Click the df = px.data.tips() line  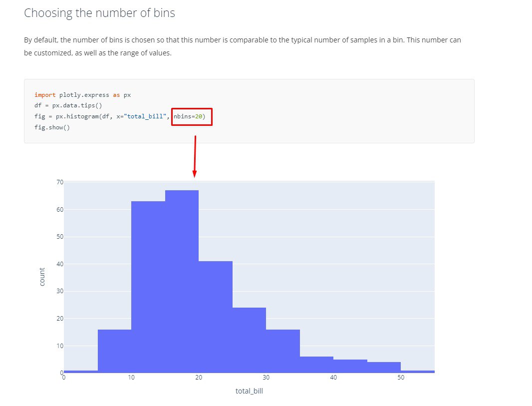pyautogui.click(x=68, y=105)
